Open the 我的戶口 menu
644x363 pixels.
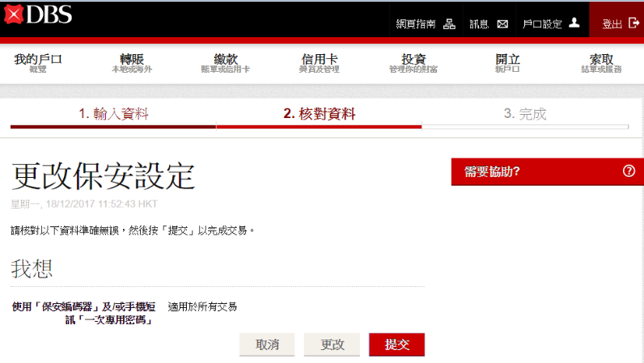pos(38,63)
